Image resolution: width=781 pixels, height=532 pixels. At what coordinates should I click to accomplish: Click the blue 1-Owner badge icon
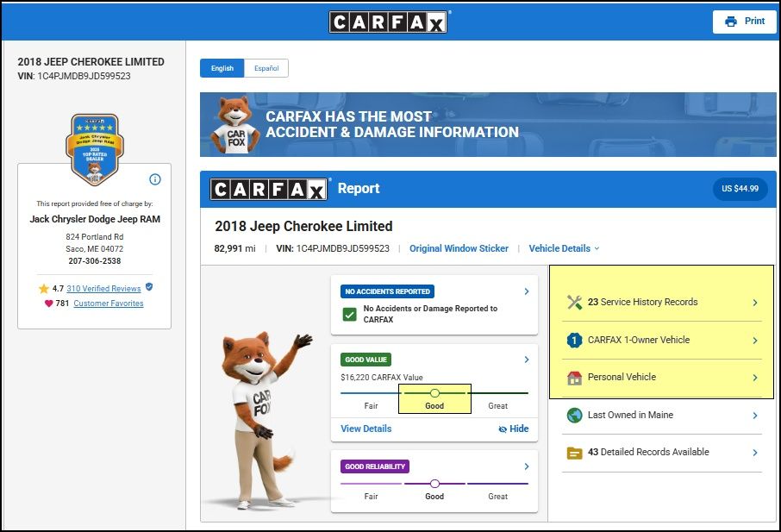click(x=574, y=341)
